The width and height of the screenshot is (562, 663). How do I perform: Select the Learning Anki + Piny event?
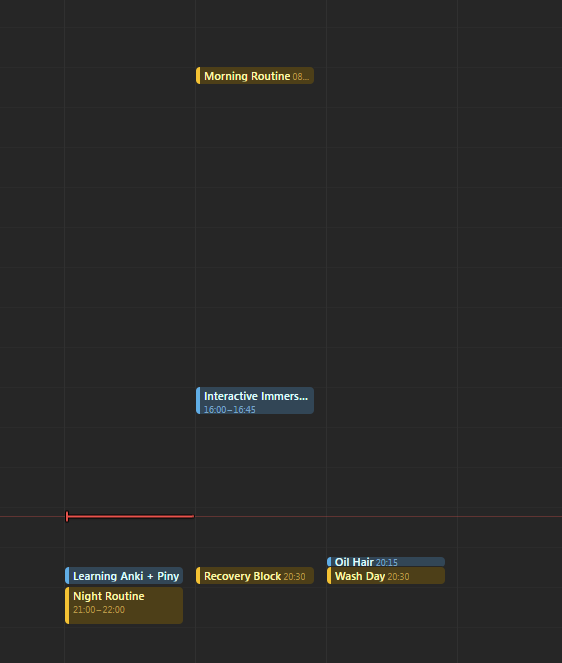[124, 576]
